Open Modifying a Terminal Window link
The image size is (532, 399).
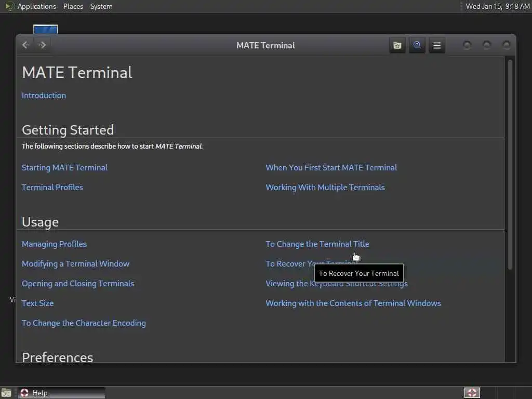coord(75,263)
